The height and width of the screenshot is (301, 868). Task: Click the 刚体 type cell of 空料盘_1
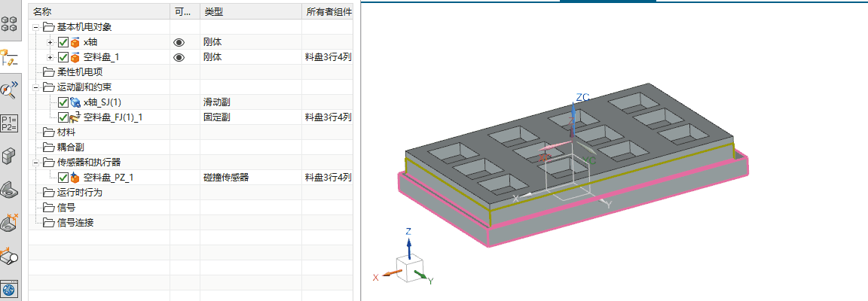click(x=212, y=57)
